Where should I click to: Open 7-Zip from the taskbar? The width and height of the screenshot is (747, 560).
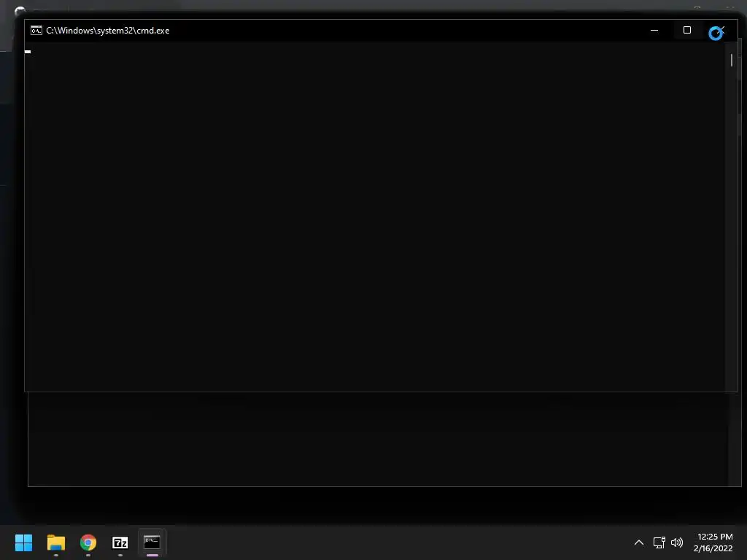pyautogui.click(x=120, y=542)
